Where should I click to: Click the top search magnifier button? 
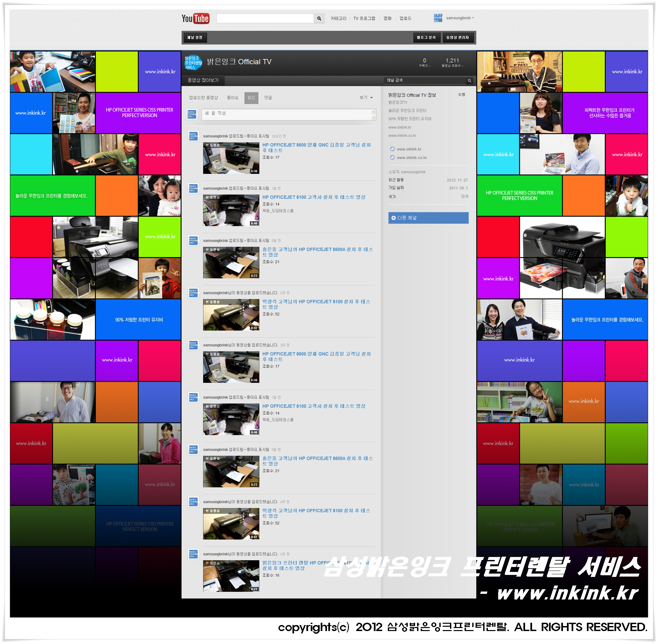coord(319,18)
